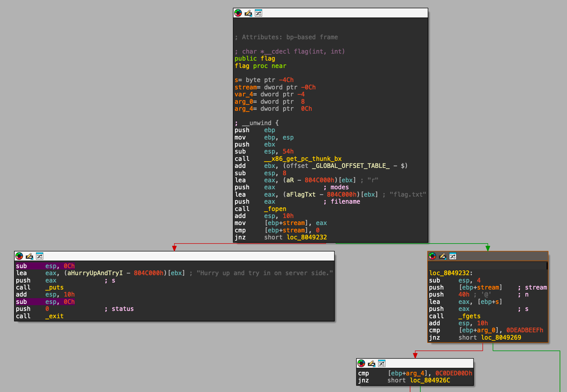567x392 pixels.
Task: Open the color wheel on the Hurry-up error block
Action: tap(19, 256)
